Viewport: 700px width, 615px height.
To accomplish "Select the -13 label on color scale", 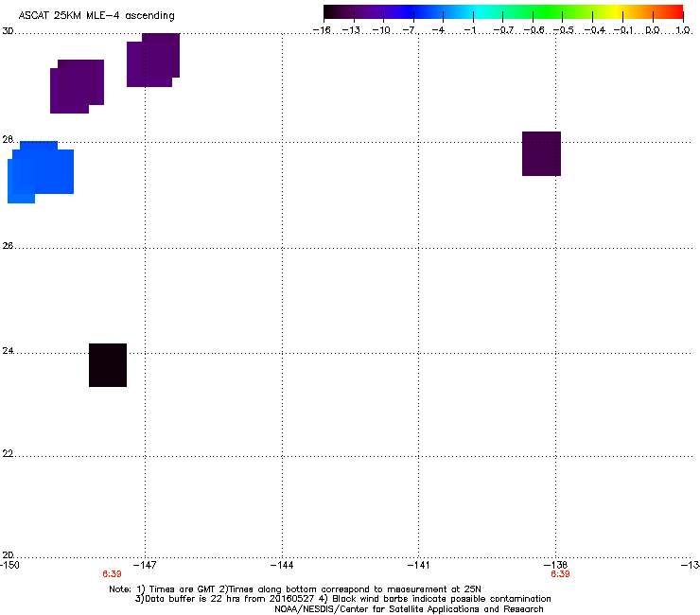I will 351,30.
